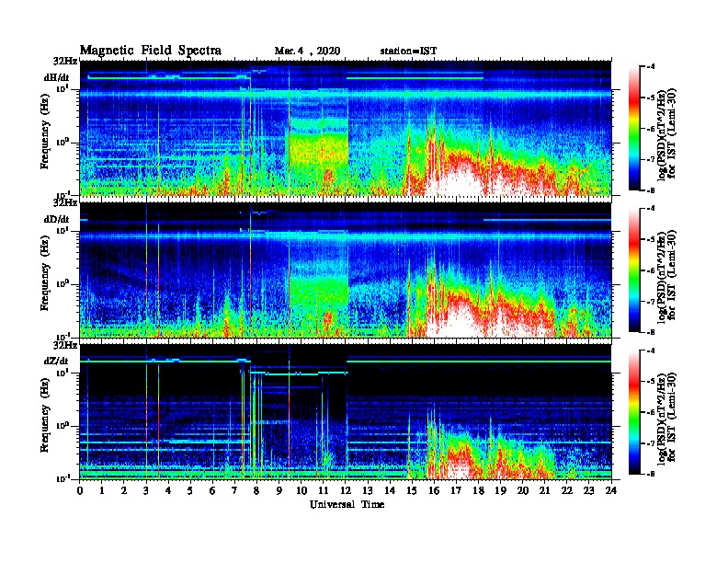Viewport: 728px width, 563px height.
Task: Click hour "23" on the Universal Time axis
Action: point(589,491)
